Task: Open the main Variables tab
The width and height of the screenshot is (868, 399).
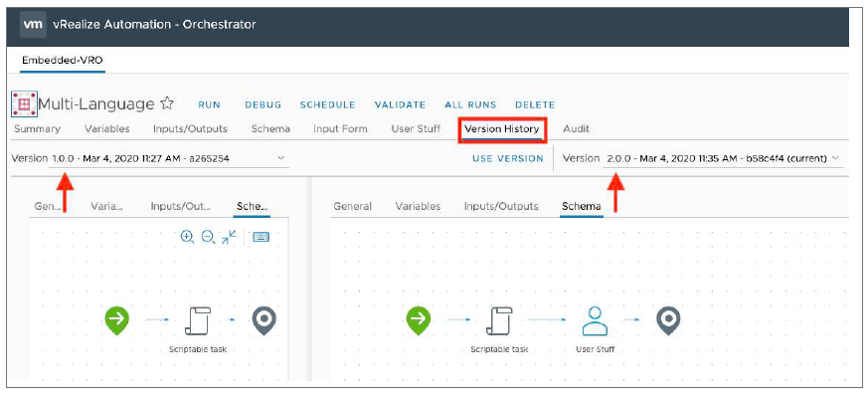Action: pyautogui.click(x=106, y=128)
